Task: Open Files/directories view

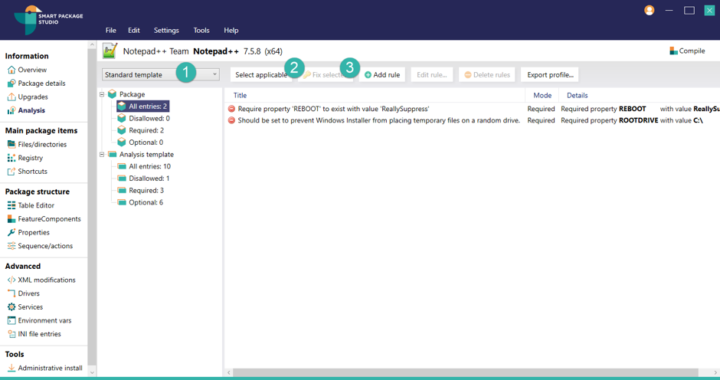Action: [x=37, y=144]
